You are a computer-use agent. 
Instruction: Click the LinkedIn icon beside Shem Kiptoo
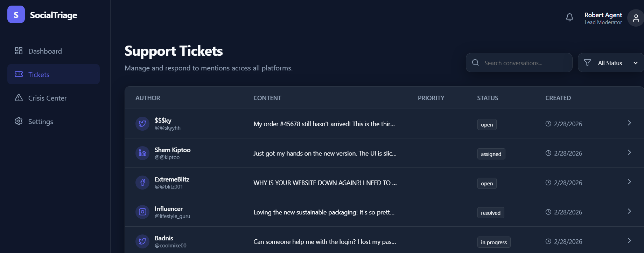[142, 153]
